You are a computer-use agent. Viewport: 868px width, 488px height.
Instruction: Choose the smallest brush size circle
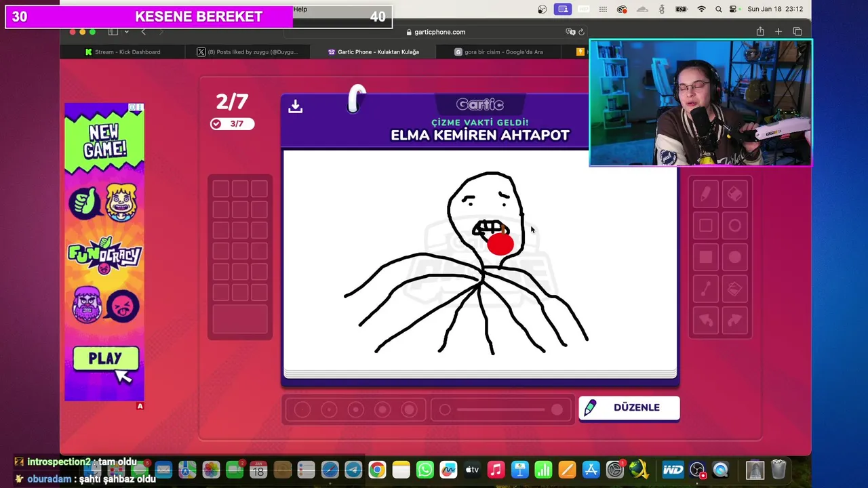tap(302, 409)
